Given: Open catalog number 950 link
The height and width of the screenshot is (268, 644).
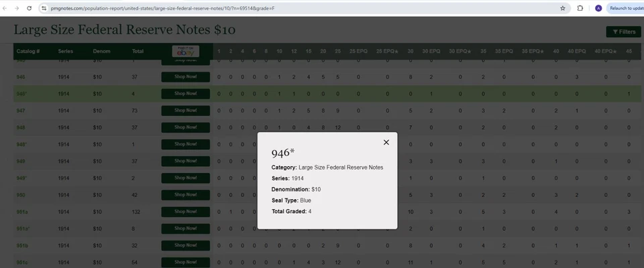Looking at the screenshot, I should click(21, 195).
